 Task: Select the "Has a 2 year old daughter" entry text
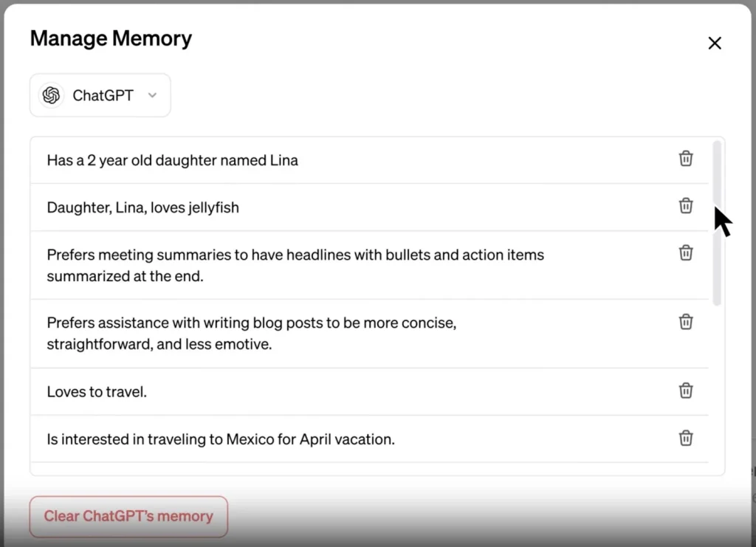172,160
